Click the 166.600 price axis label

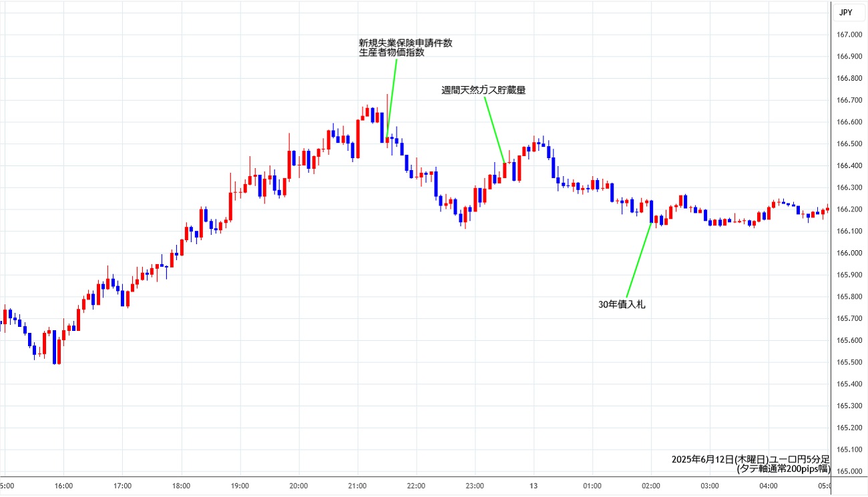coord(850,122)
